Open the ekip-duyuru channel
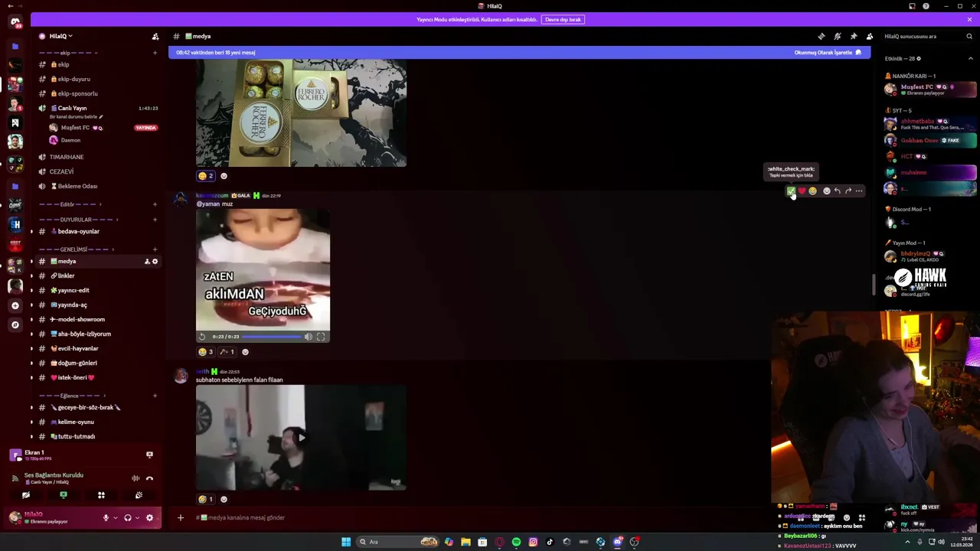 click(x=98, y=79)
